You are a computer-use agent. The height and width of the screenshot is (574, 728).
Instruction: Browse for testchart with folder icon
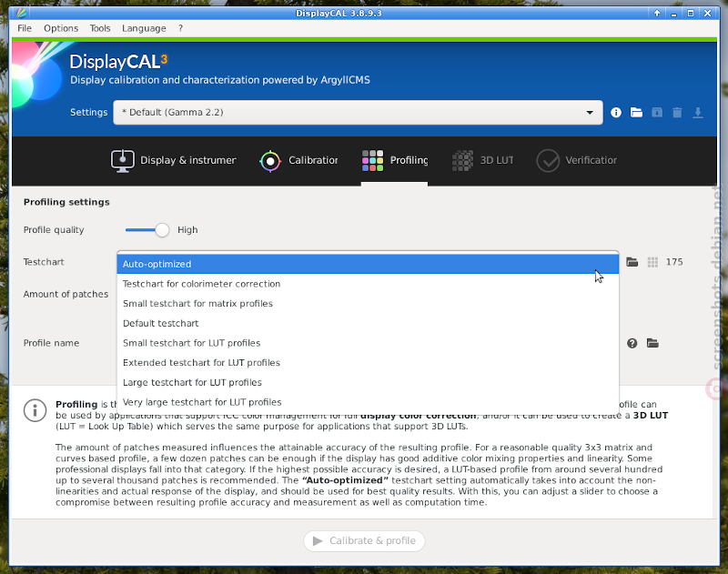[x=632, y=262]
